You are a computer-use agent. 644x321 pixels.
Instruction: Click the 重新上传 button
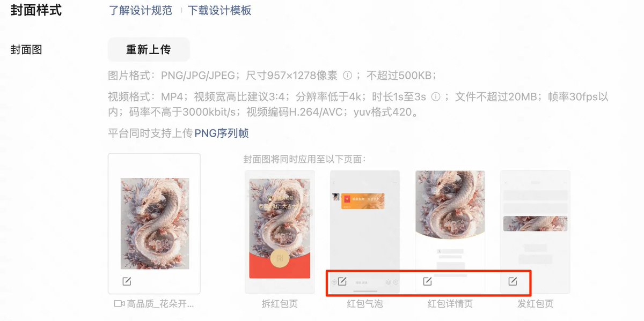point(149,49)
